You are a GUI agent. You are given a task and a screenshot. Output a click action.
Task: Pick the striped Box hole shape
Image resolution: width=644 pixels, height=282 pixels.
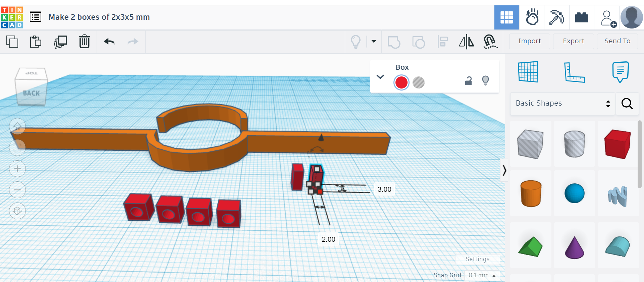[x=531, y=144]
